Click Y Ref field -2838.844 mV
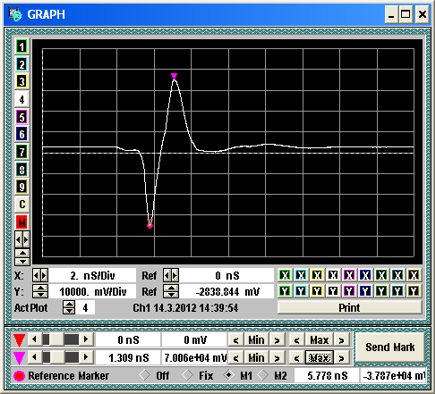The image size is (435, 394). click(x=227, y=292)
